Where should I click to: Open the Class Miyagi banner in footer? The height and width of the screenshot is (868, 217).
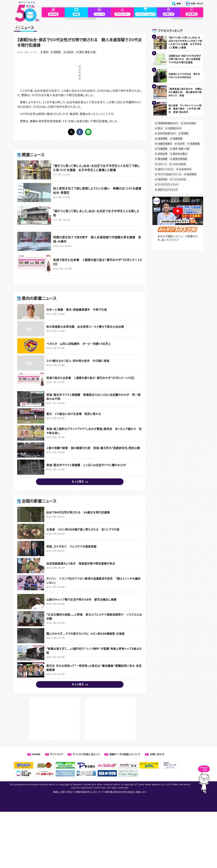[x=128, y=773]
